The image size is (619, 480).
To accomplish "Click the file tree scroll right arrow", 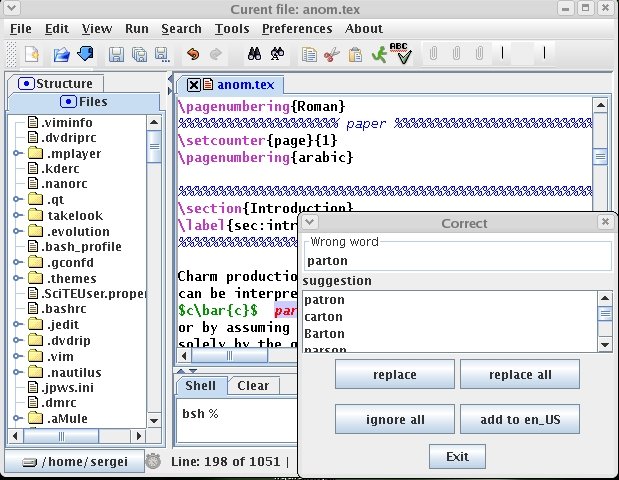I will tap(139, 436).
